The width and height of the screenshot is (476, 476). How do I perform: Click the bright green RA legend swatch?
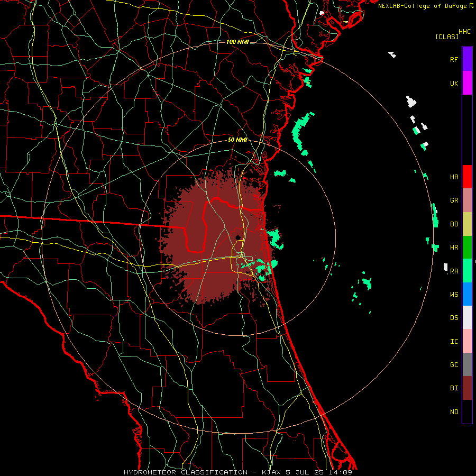[x=467, y=271]
